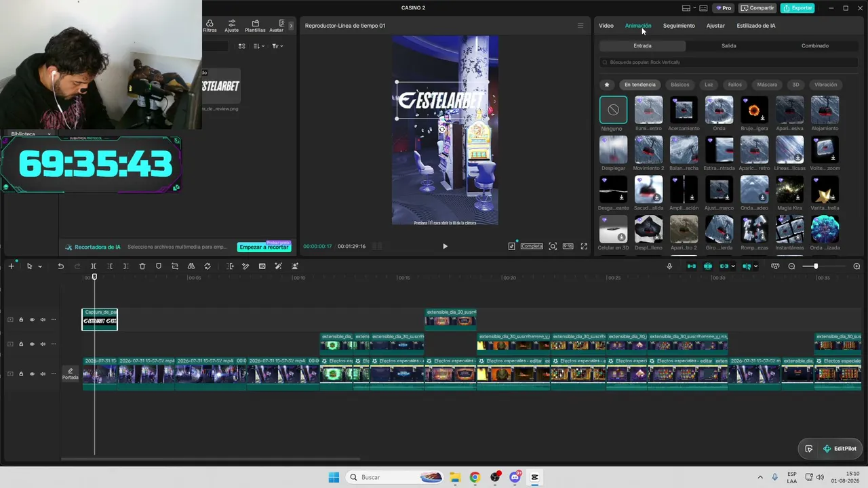Open Chrome from the Windows taskbar

(475, 477)
